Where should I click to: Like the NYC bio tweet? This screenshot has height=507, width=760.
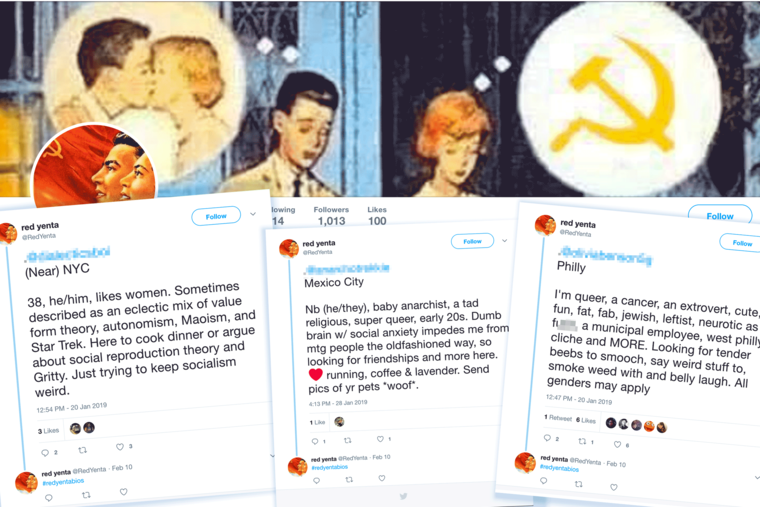[120, 447]
